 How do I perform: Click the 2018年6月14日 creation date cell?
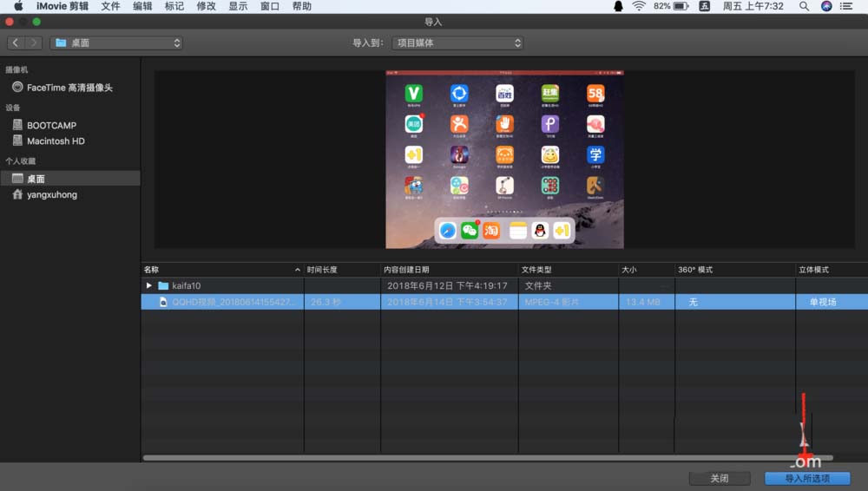pyautogui.click(x=447, y=302)
